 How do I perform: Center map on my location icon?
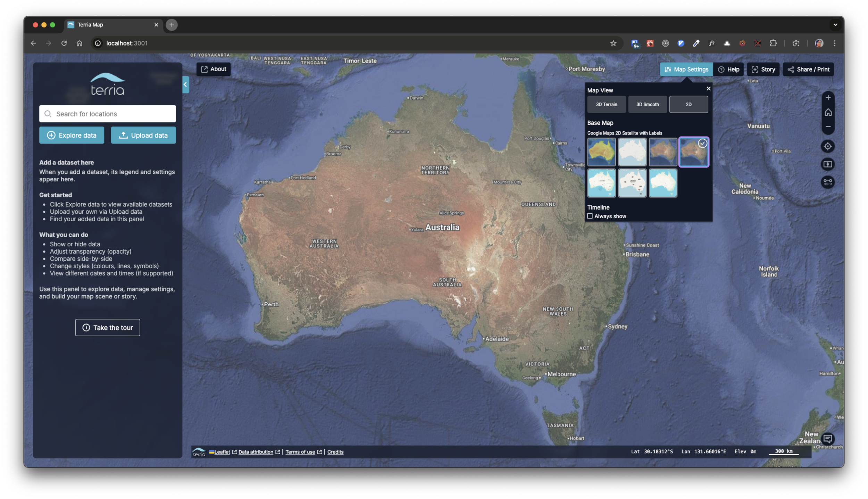coord(828,146)
